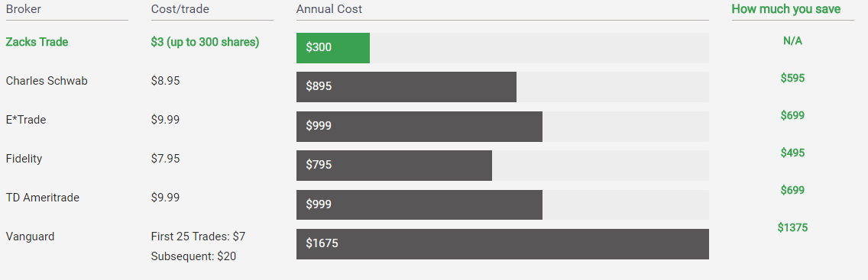Click the Subsequent: $20 text
The width and height of the screenshot is (868, 280).
[x=193, y=256]
